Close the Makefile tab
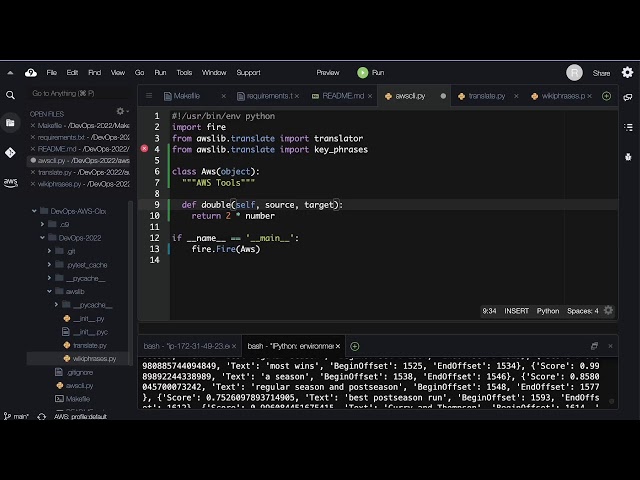The height and width of the screenshot is (480, 640). 223,96
